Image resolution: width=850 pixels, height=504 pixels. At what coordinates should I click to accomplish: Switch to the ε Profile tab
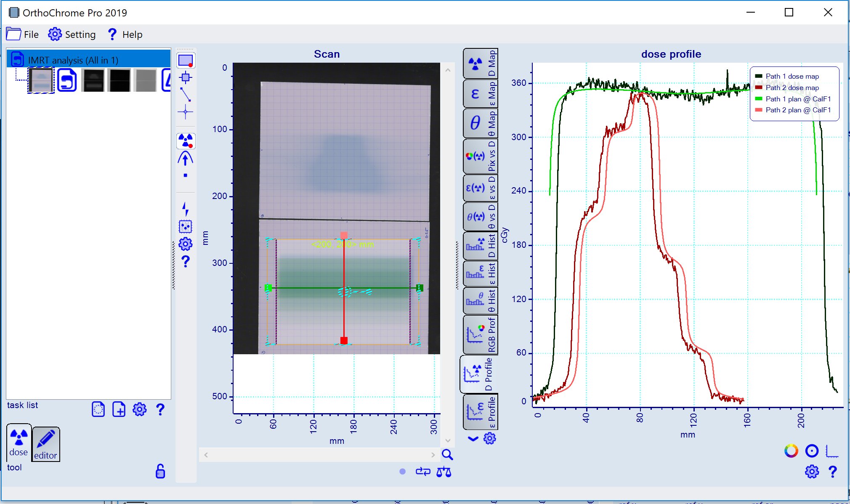(480, 411)
